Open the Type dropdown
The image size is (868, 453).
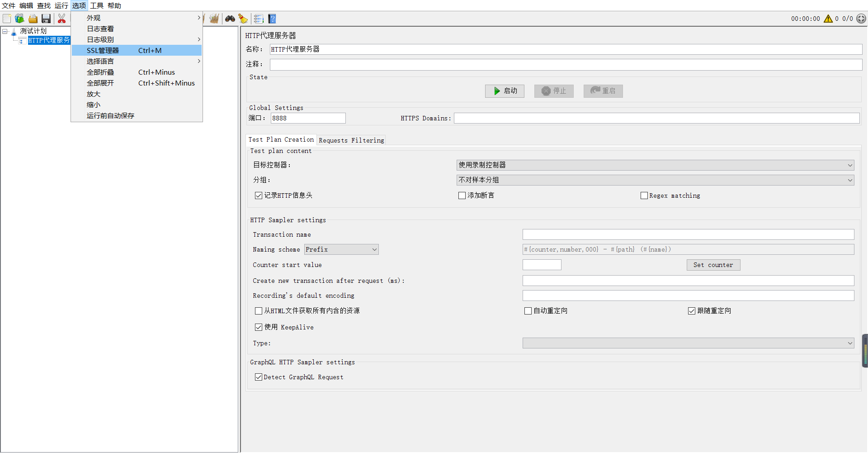pyautogui.click(x=688, y=343)
